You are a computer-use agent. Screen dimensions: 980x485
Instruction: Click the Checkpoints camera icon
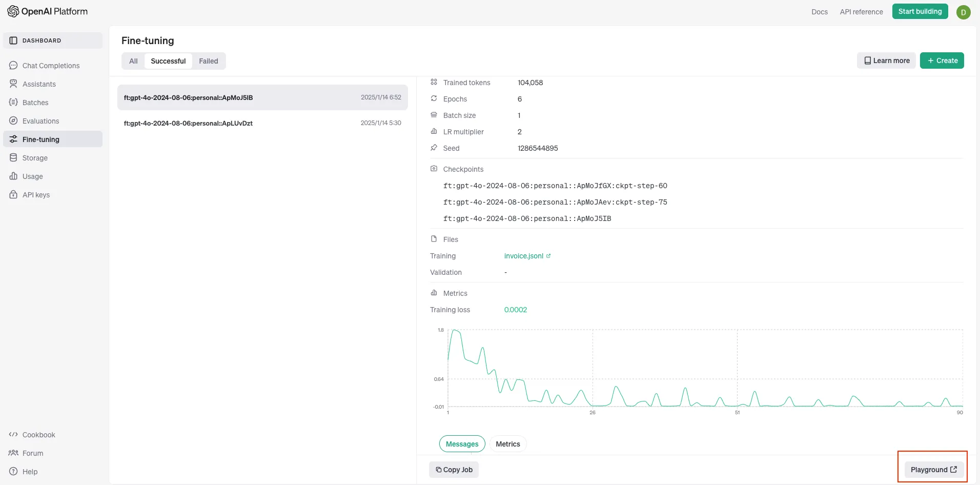tap(434, 169)
